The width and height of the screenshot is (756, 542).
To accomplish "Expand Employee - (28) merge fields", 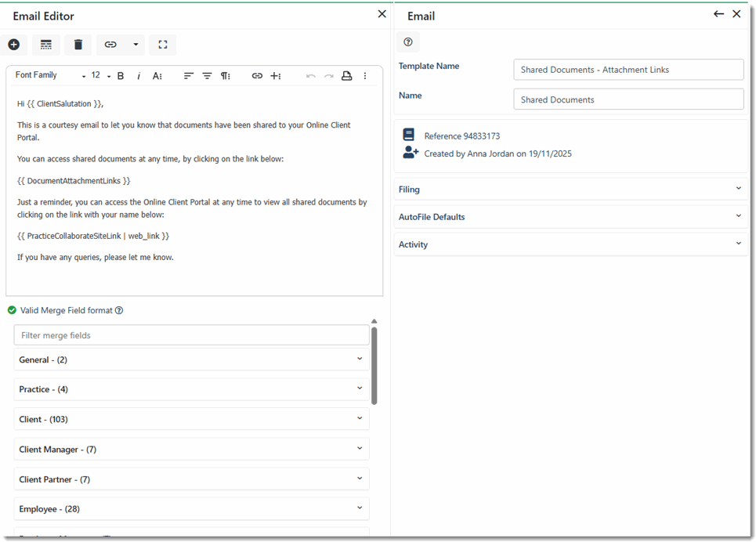I will (191, 509).
